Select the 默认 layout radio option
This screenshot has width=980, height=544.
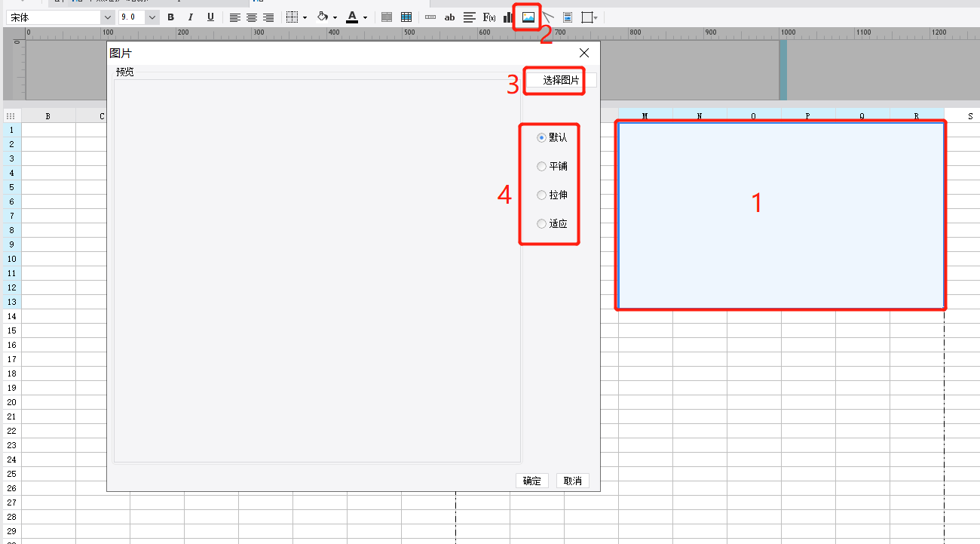click(552, 138)
